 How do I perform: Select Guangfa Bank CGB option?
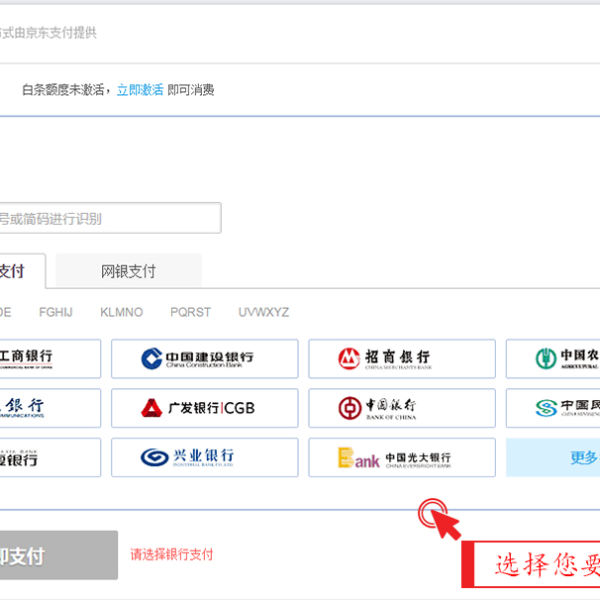point(205,408)
